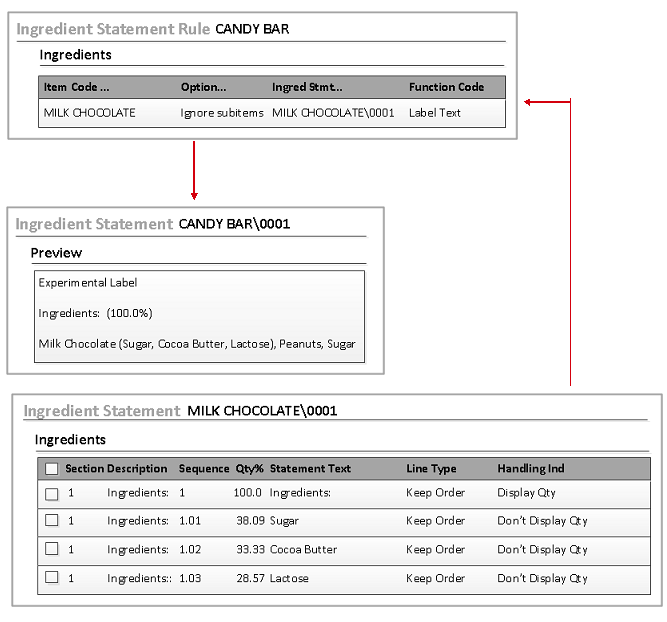The width and height of the screenshot is (667, 622).
Task: Select the Qty% column header
Action: click(248, 468)
